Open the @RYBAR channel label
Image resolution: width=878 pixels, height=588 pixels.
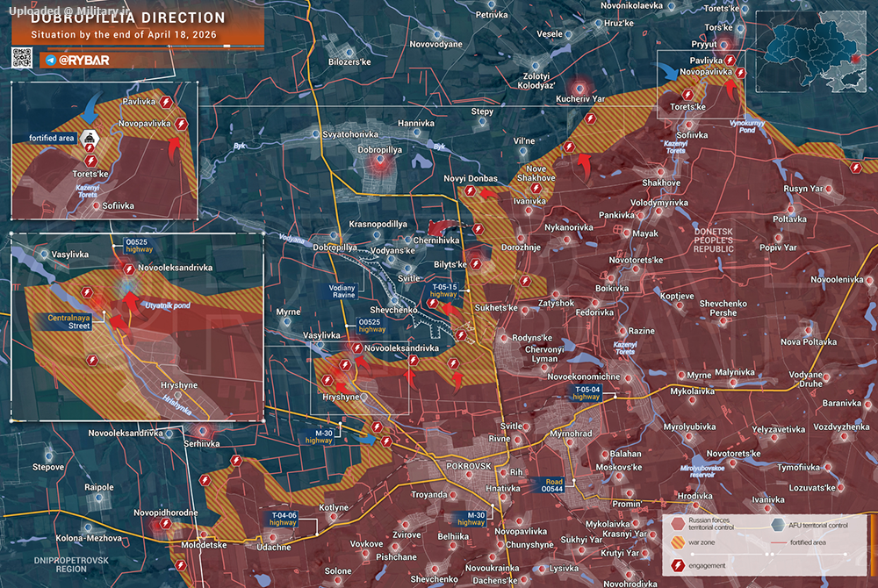84,60
